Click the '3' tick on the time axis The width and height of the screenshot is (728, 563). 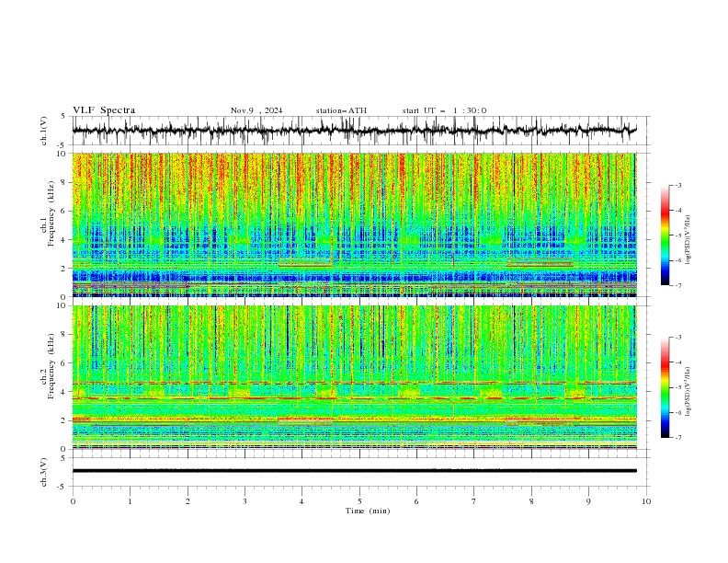245,501
